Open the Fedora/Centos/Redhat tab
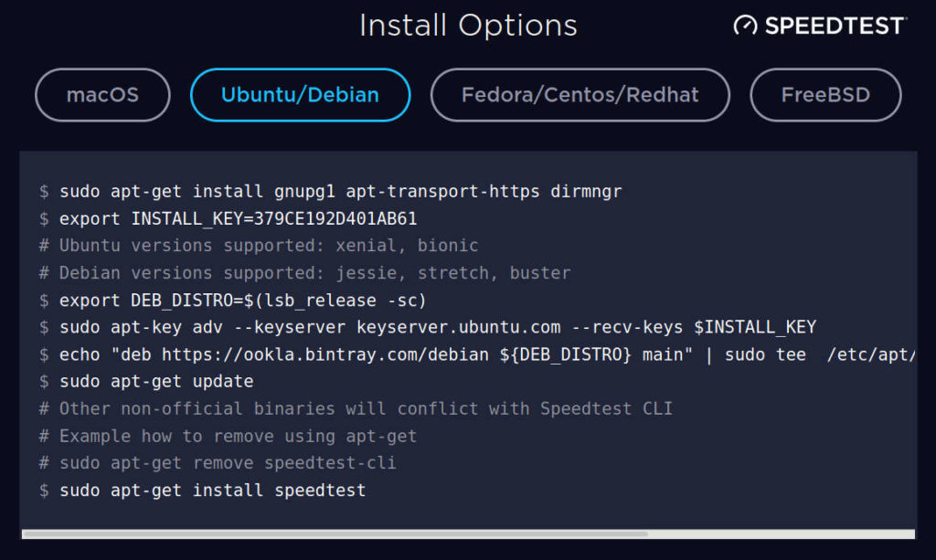 [x=580, y=95]
